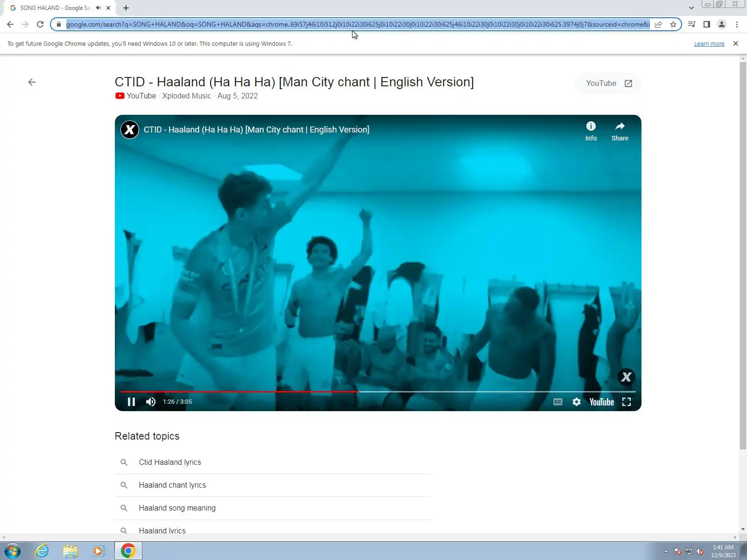The width and height of the screenshot is (747, 560).
Task: Watch on YouTube via the player logo
Action: (x=602, y=402)
